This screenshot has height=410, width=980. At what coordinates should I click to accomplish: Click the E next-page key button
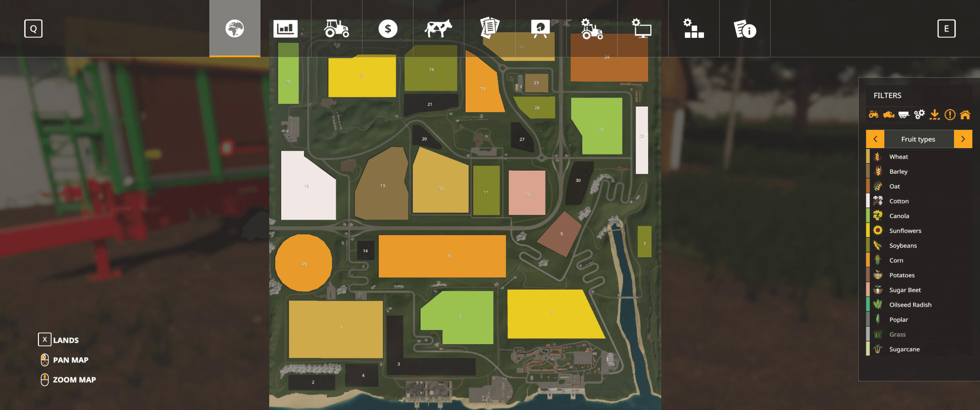946,29
